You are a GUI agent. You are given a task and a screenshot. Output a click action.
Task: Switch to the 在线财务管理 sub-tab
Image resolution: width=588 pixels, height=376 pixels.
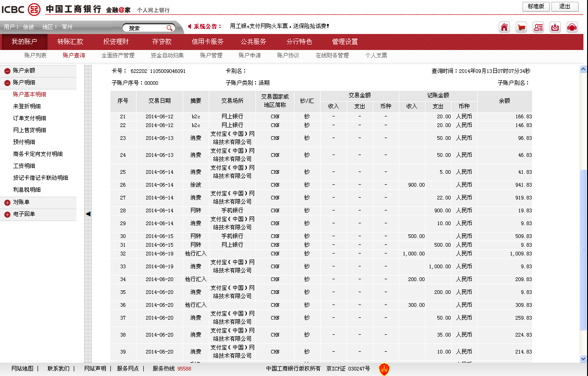(332, 55)
